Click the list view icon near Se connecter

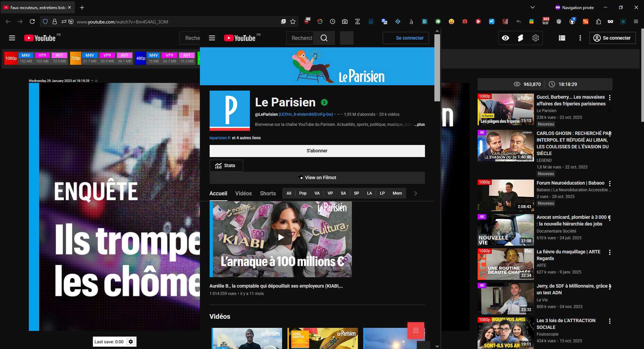tap(562, 38)
